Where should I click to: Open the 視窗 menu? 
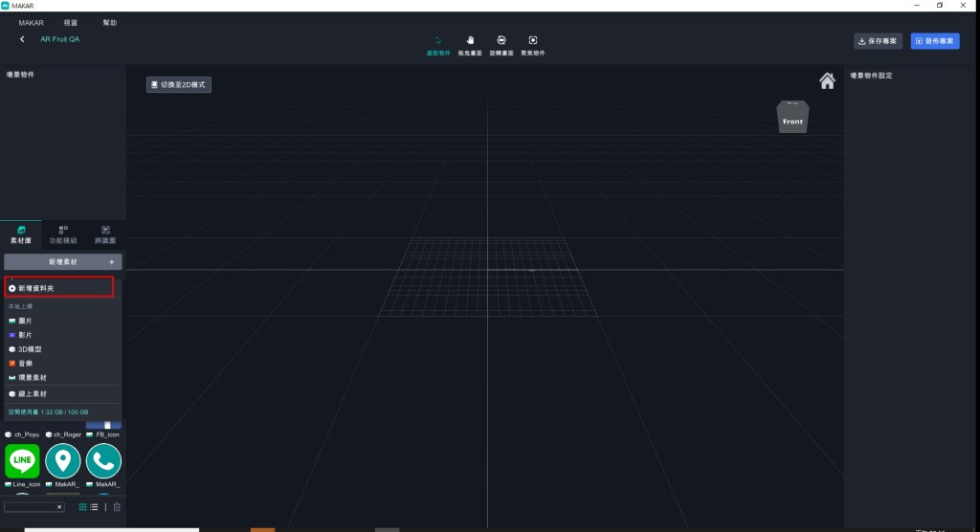[71, 22]
